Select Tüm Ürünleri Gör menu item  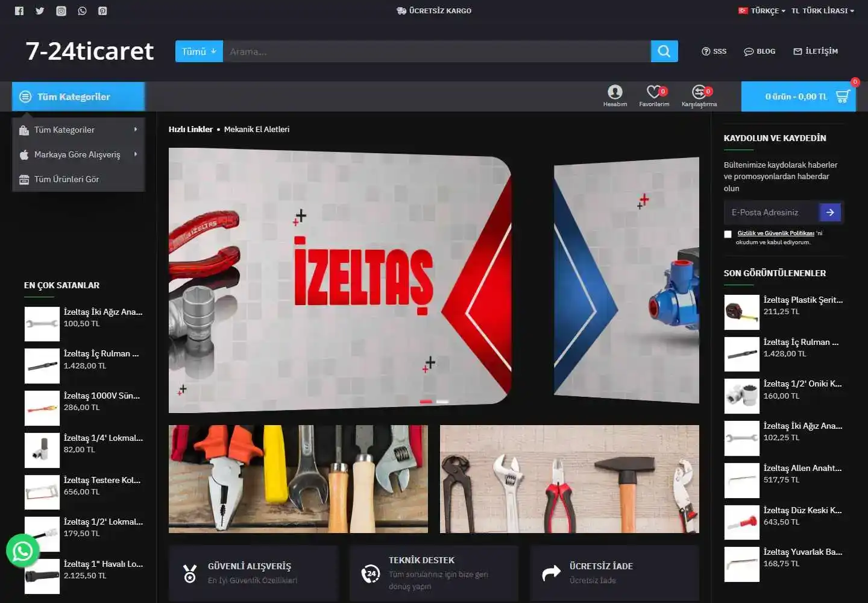[78, 179]
